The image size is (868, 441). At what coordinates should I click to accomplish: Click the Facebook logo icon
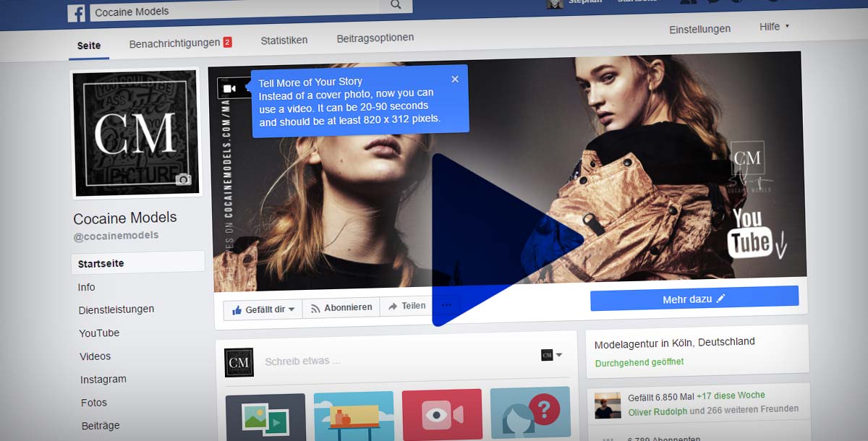(76, 12)
